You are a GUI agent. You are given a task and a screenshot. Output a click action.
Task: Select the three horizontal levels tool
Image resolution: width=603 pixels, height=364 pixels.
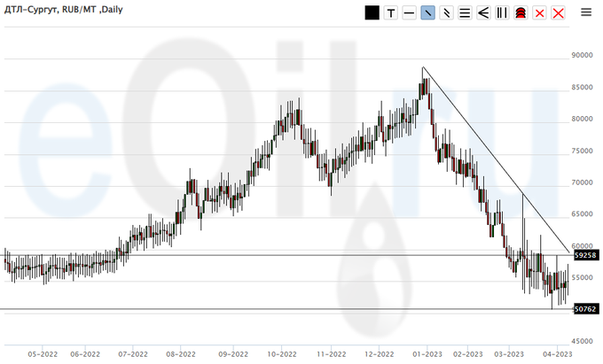pyautogui.click(x=465, y=12)
